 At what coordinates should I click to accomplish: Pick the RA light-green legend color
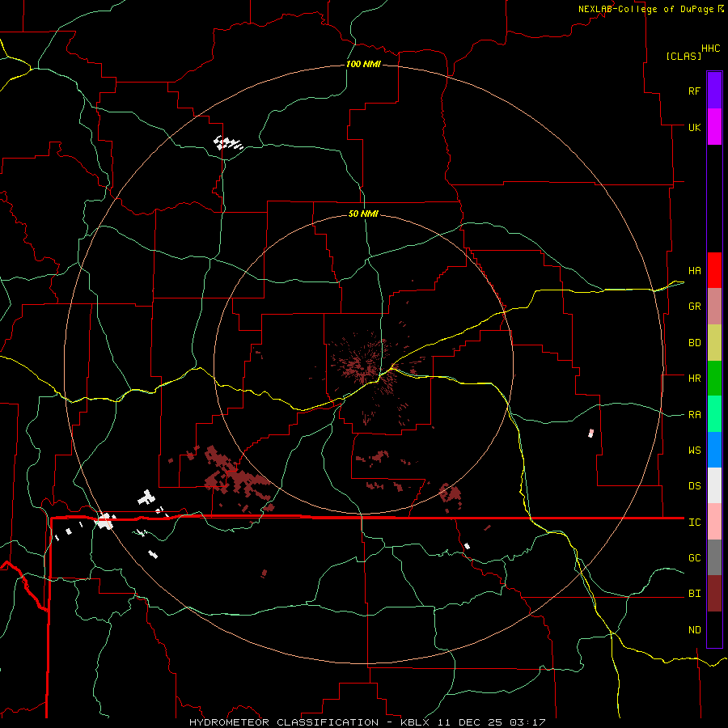pos(714,414)
